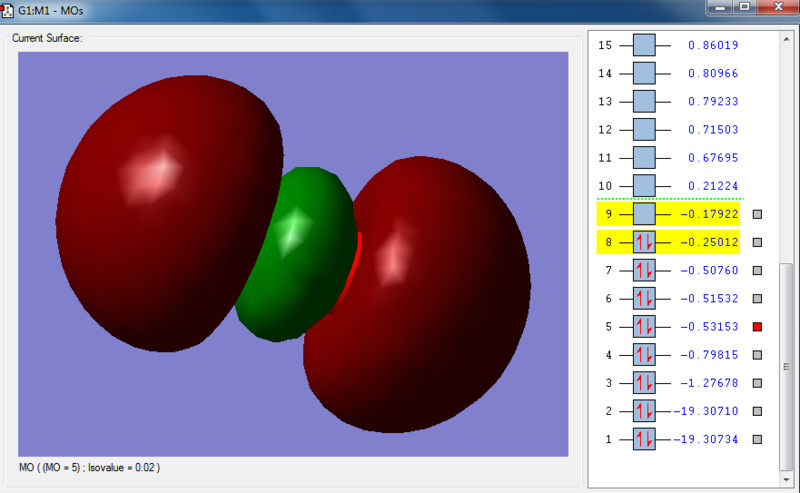Select energy value -0.50760
The height and width of the screenshot is (493, 800).
click(709, 270)
